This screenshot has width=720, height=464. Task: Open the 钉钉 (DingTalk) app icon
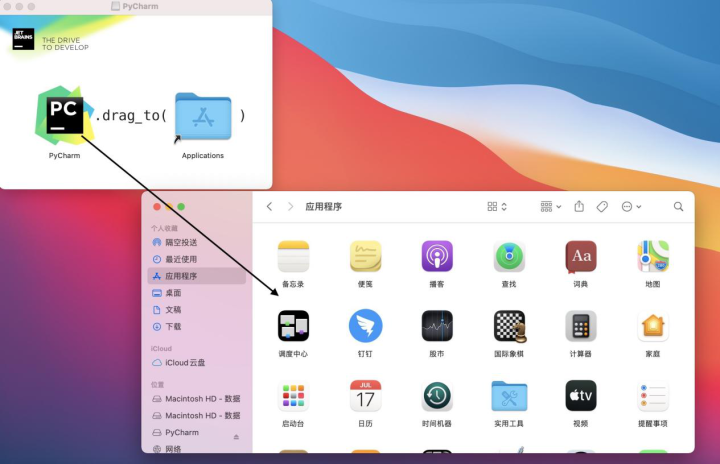tap(365, 326)
